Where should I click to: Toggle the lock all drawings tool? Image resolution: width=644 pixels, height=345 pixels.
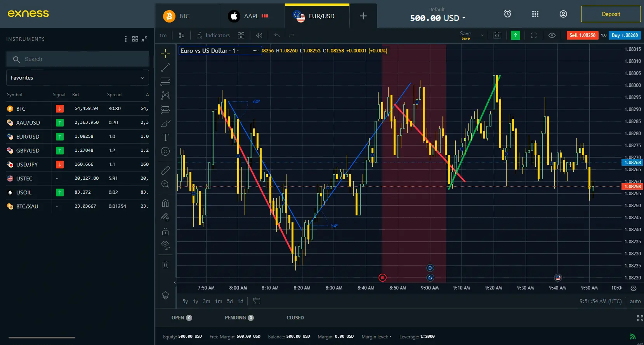(165, 232)
